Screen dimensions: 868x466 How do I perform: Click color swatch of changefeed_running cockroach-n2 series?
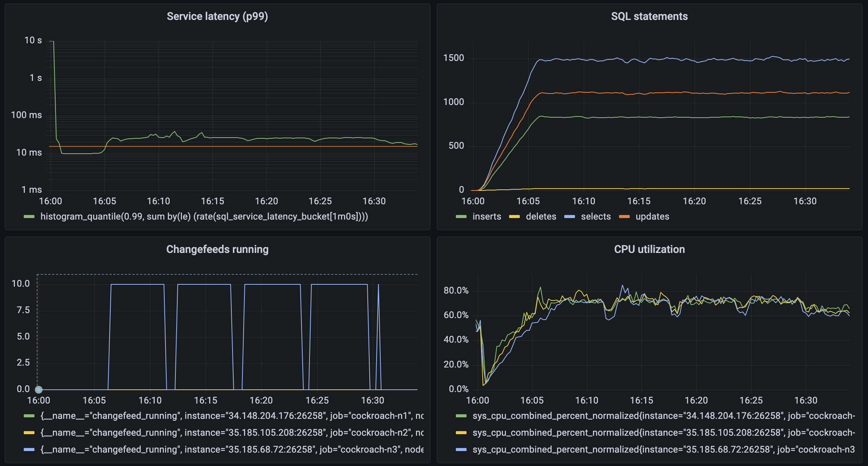(x=29, y=433)
